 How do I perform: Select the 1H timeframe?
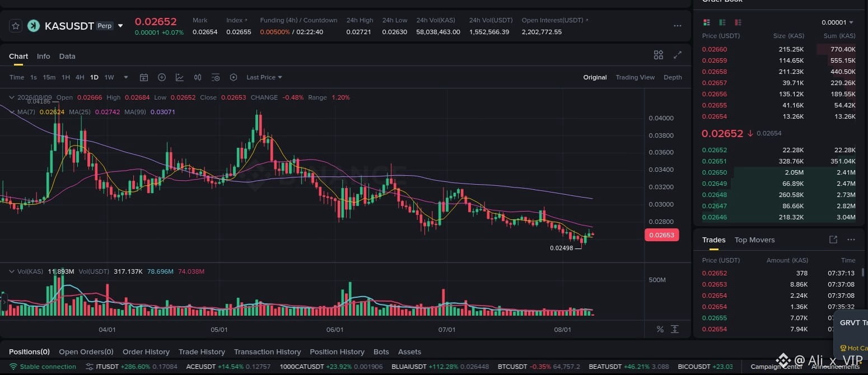66,77
